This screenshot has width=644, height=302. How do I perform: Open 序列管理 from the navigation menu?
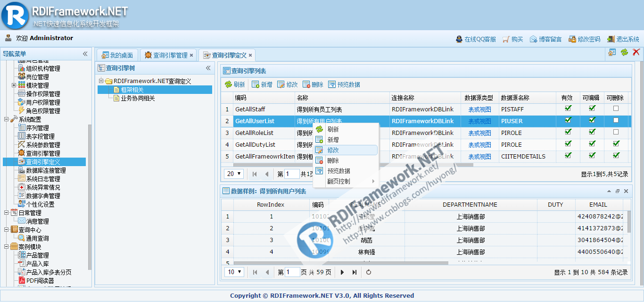click(x=37, y=128)
